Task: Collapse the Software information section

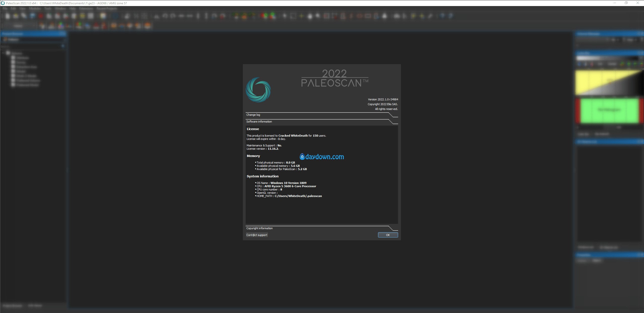Action: point(322,122)
